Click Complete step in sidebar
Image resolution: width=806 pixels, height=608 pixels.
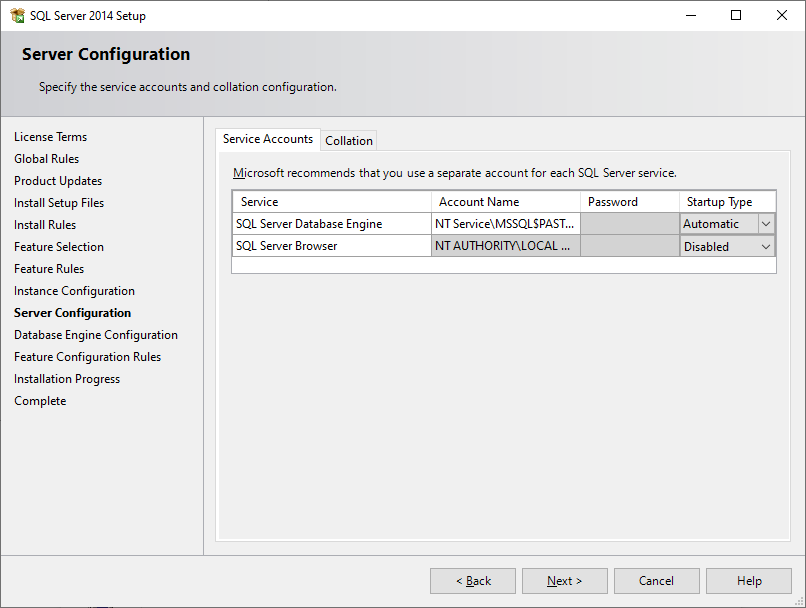click(40, 401)
